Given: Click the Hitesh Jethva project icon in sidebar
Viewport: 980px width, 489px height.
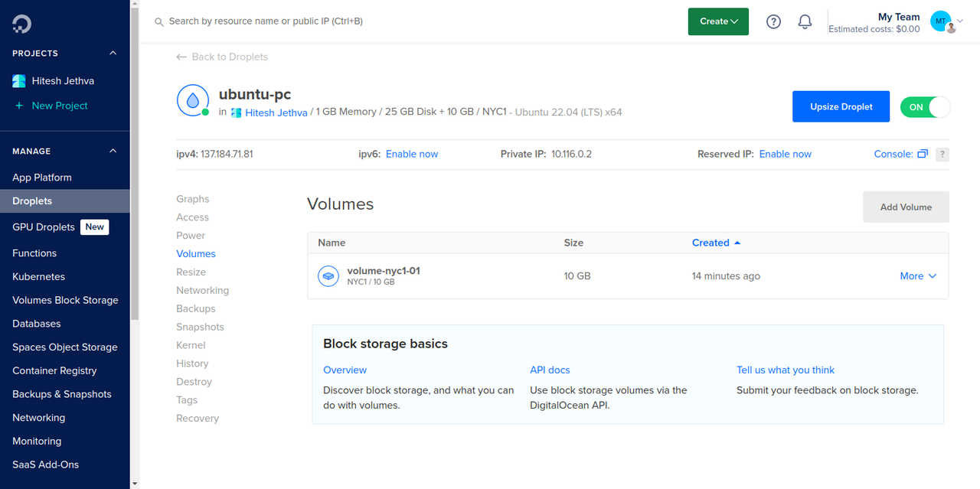Looking at the screenshot, I should tap(19, 81).
